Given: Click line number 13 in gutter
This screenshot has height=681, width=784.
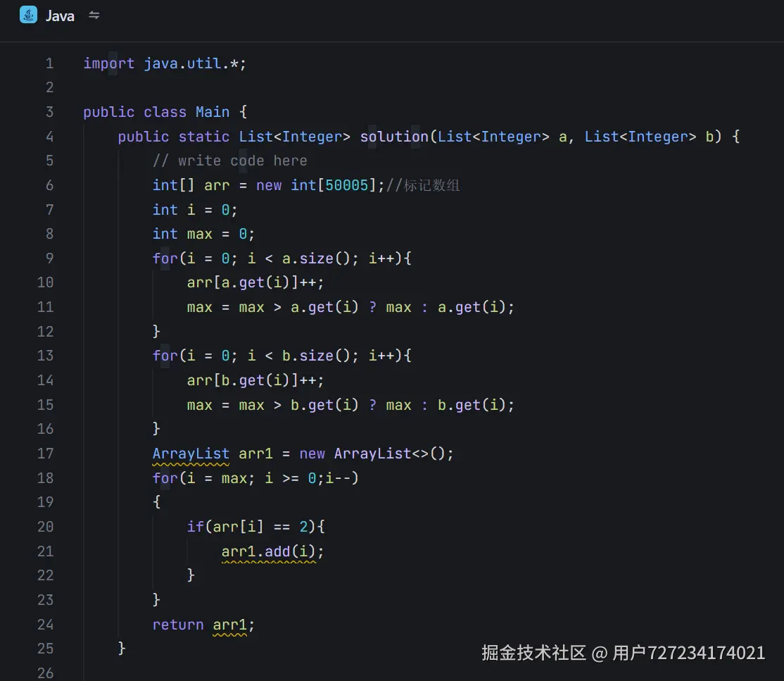Looking at the screenshot, I should click(x=46, y=356).
